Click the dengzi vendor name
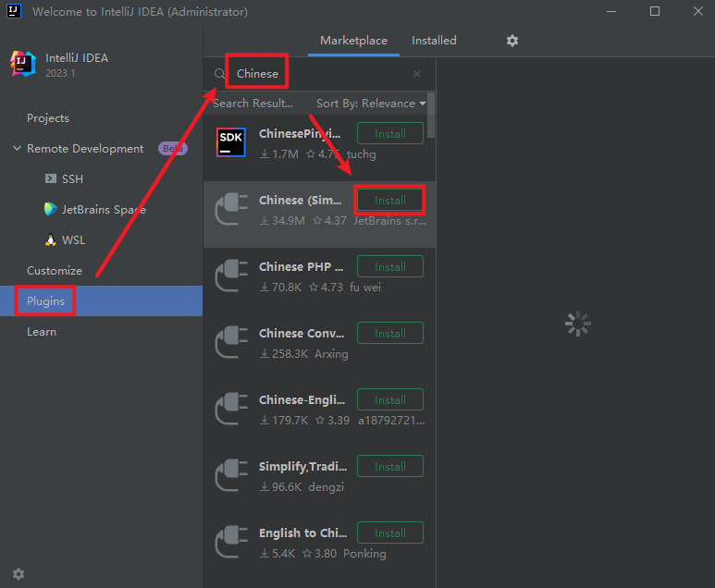Image resolution: width=715 pixels, height=588 pixels. coord(326,487)
